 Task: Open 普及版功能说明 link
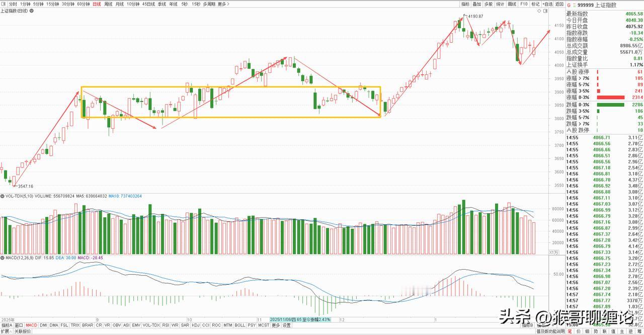(550, 331)
